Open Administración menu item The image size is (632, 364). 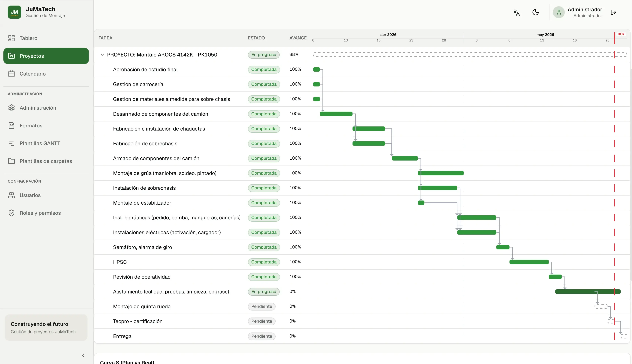46,108
